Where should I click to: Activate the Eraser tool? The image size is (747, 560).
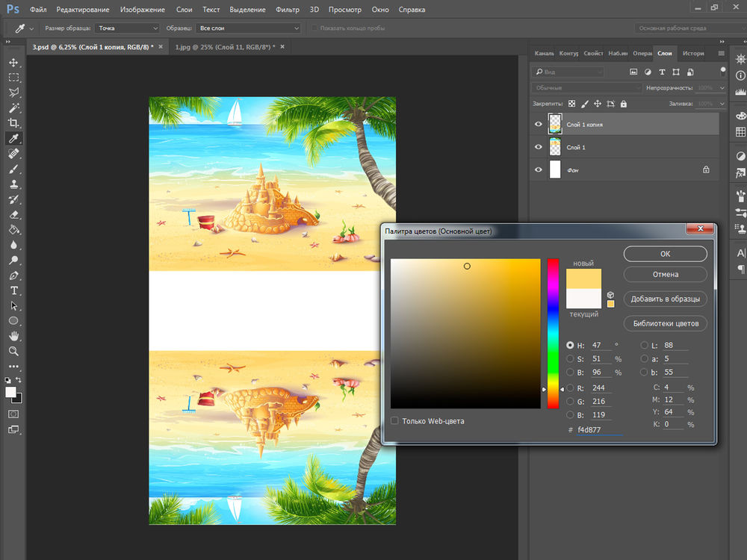13,215
